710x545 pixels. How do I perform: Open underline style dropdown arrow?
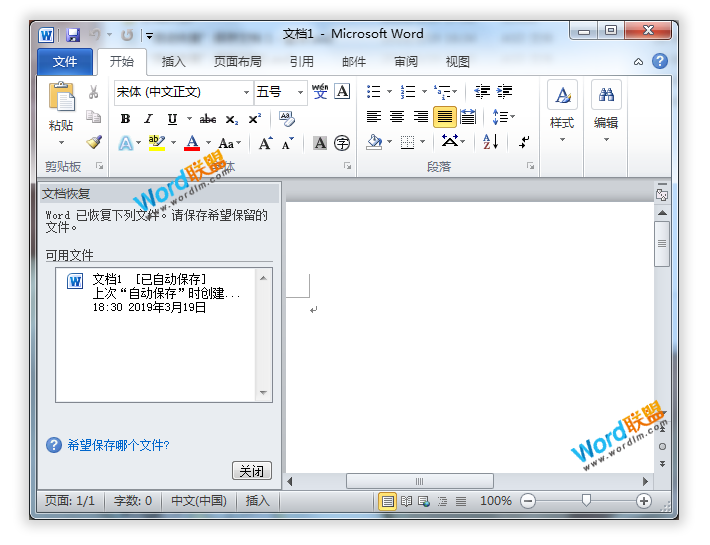pyautogui.click(x=189, y=119)
